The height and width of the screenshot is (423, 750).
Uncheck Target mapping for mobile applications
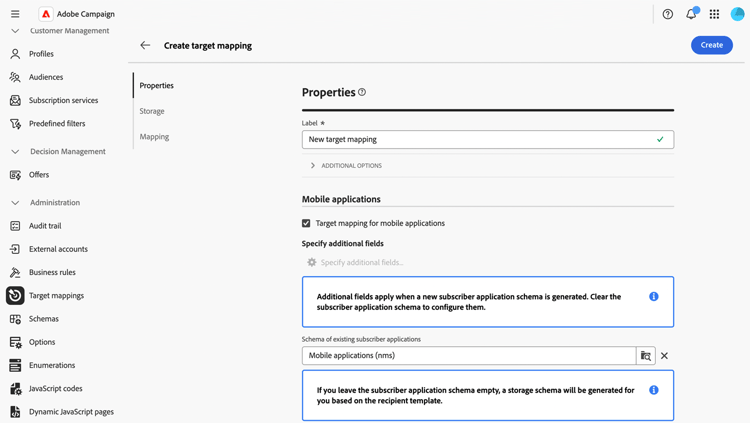coord(306,223)
